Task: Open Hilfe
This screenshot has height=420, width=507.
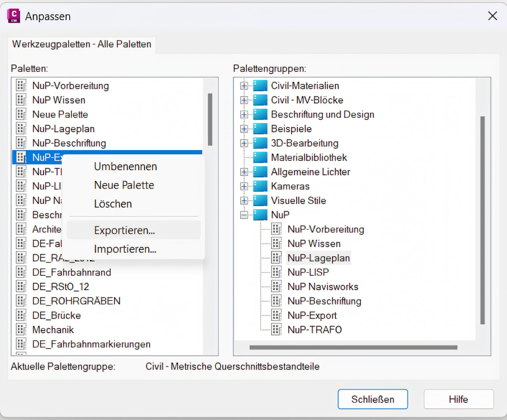Action: coord(458,399)
